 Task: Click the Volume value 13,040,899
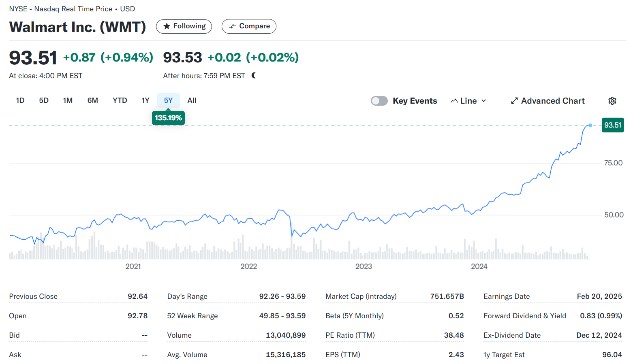(x=286, y=335)
